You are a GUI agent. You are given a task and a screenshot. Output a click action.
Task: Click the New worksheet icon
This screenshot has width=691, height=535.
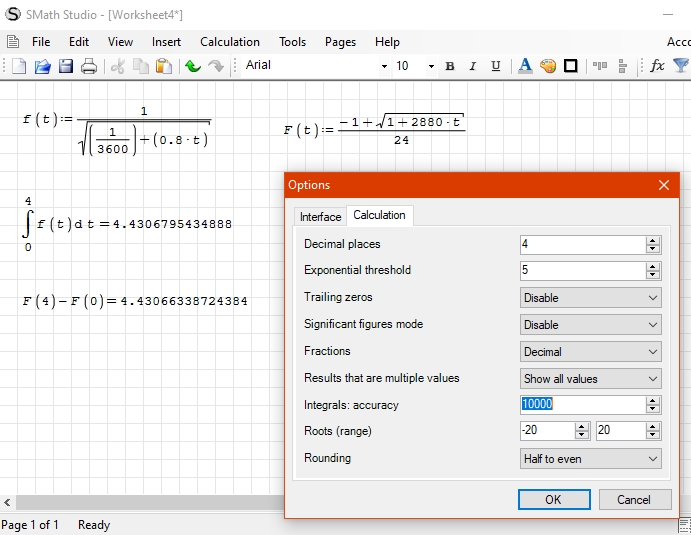(x=19, y=66)
